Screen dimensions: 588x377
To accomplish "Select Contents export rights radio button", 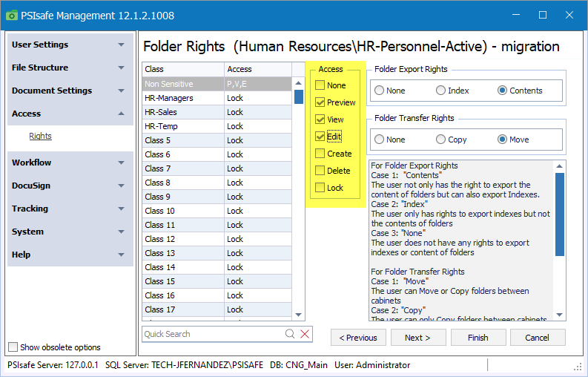I will (502, 91).
